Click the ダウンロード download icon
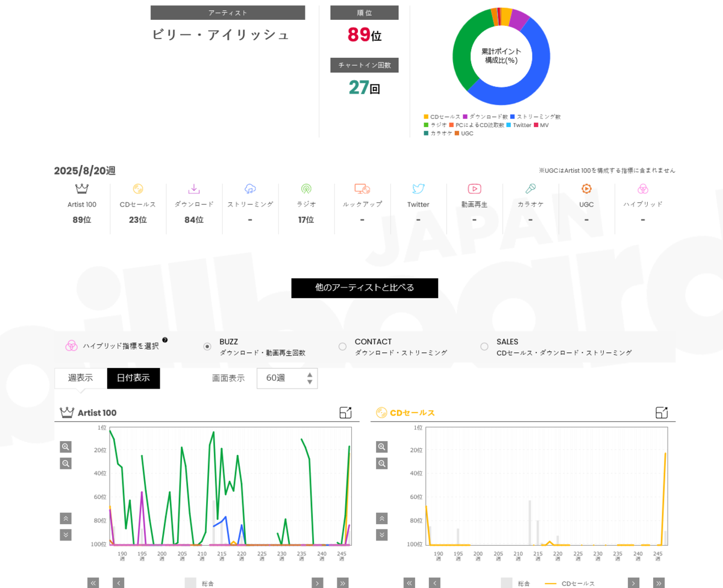The width and height of the screenshot is (723, 588). 194,189
